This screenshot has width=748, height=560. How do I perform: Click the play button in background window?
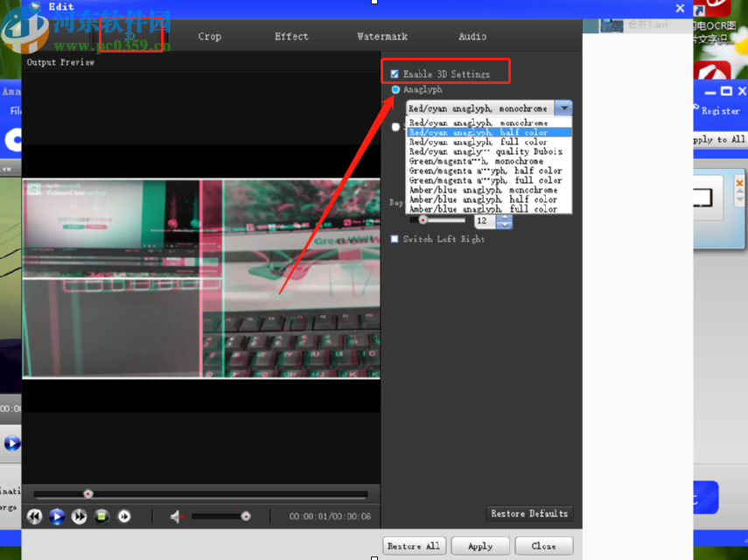(11, 444)
